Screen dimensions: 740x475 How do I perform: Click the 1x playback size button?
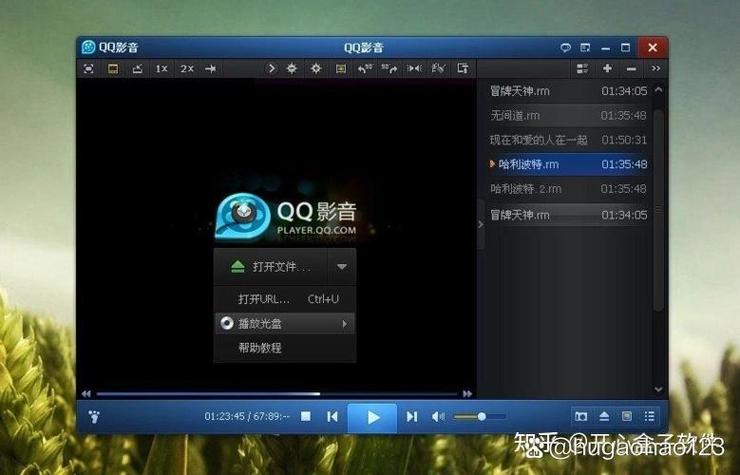[161, 69]
